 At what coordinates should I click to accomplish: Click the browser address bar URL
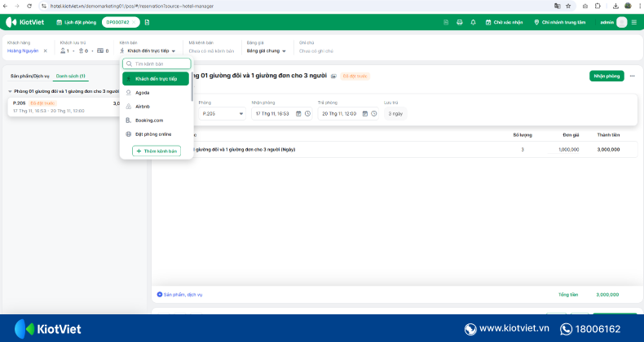pos(132,7)
